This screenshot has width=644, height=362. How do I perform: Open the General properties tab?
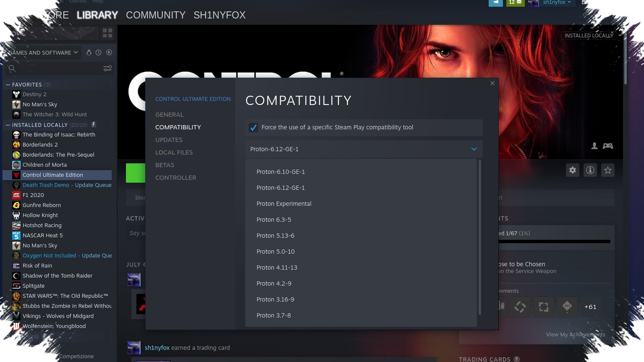pyautogui.click(x=169, y=115)
